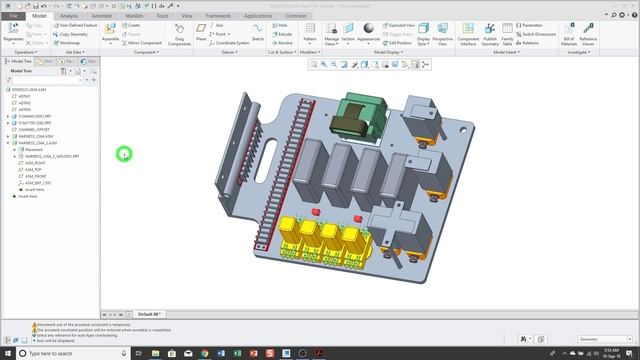The width and height of the screenshot is (640, 360).
Task: Click the Assemble component icon
Action: pos(110,29)
